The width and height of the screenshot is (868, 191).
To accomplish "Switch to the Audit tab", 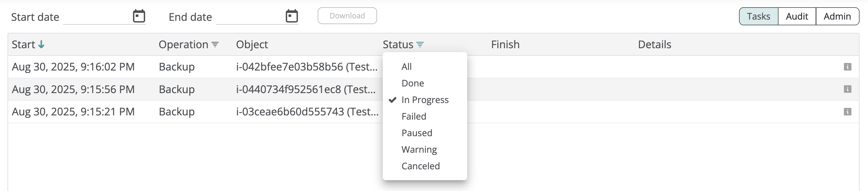I will coord(797,16).
